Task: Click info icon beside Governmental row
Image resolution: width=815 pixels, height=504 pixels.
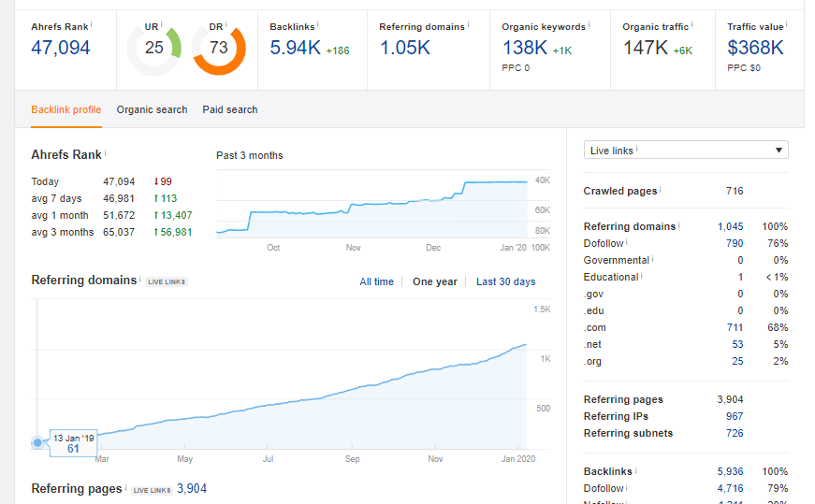Action: coord(653,257)
